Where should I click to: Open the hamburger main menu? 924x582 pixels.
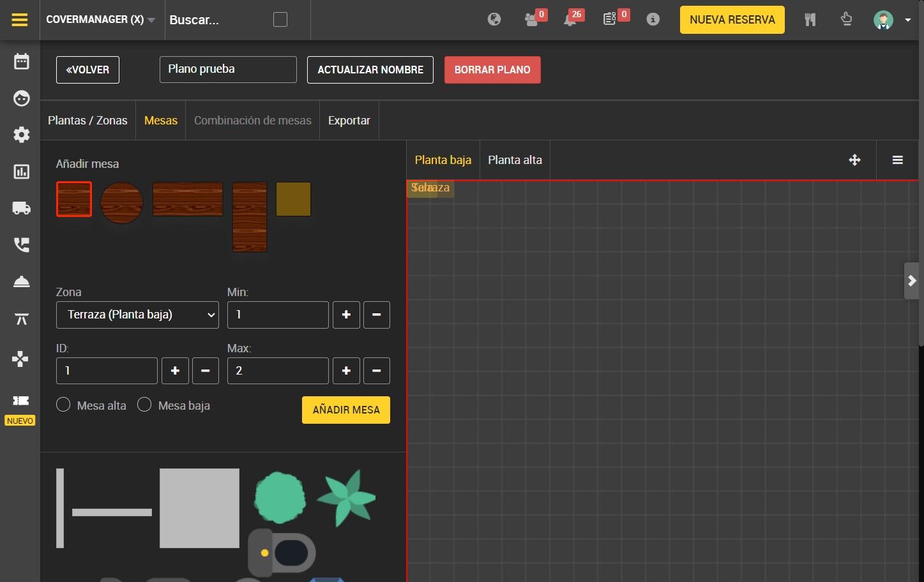(20, 20)
